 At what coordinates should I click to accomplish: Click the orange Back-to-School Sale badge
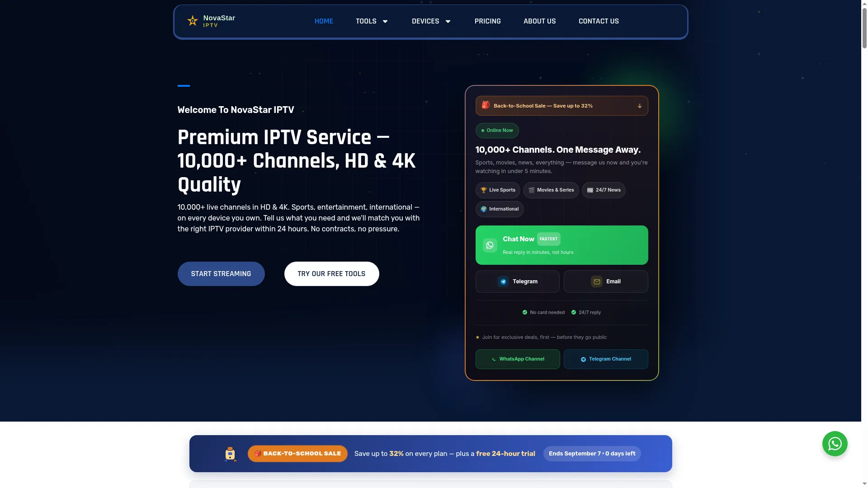[x=297, y=454]
